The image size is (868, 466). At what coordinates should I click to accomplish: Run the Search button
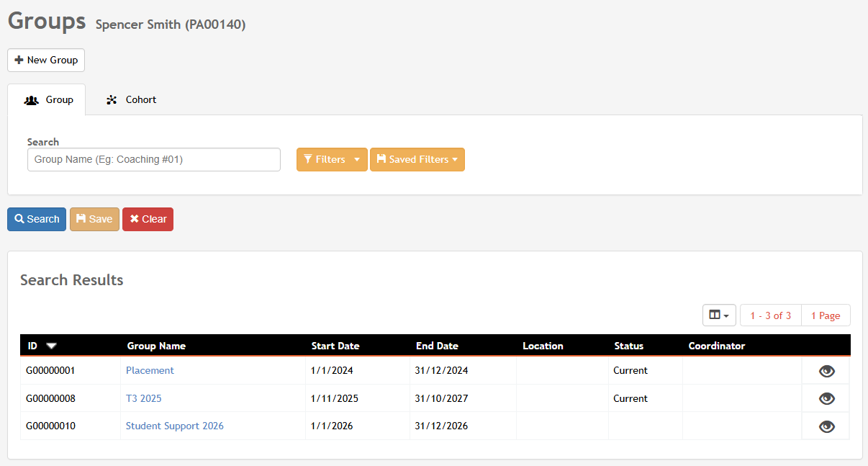click(37, 220)
